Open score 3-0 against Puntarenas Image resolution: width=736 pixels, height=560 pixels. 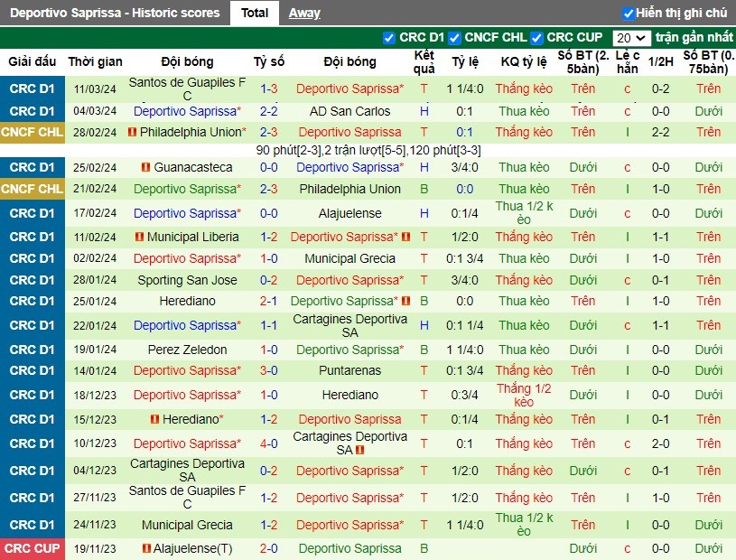268,370
